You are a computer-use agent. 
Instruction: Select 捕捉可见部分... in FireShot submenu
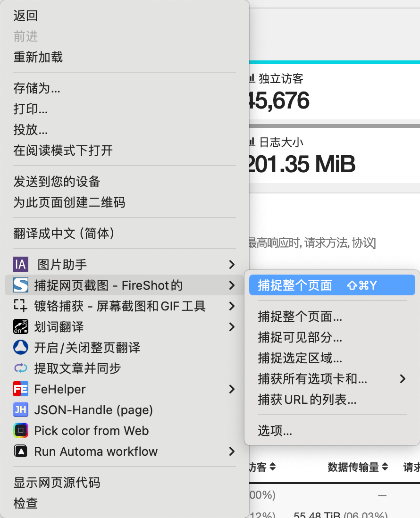(x=300, y=337)
